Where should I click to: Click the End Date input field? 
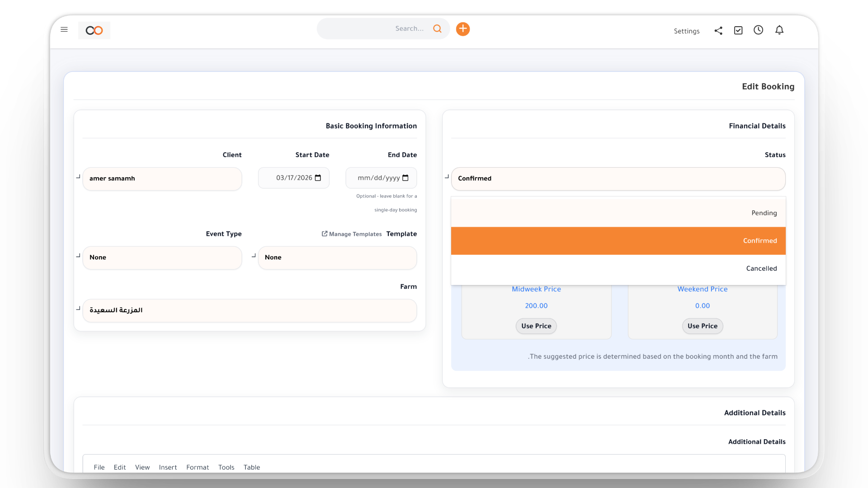click(x=381, y=178)
